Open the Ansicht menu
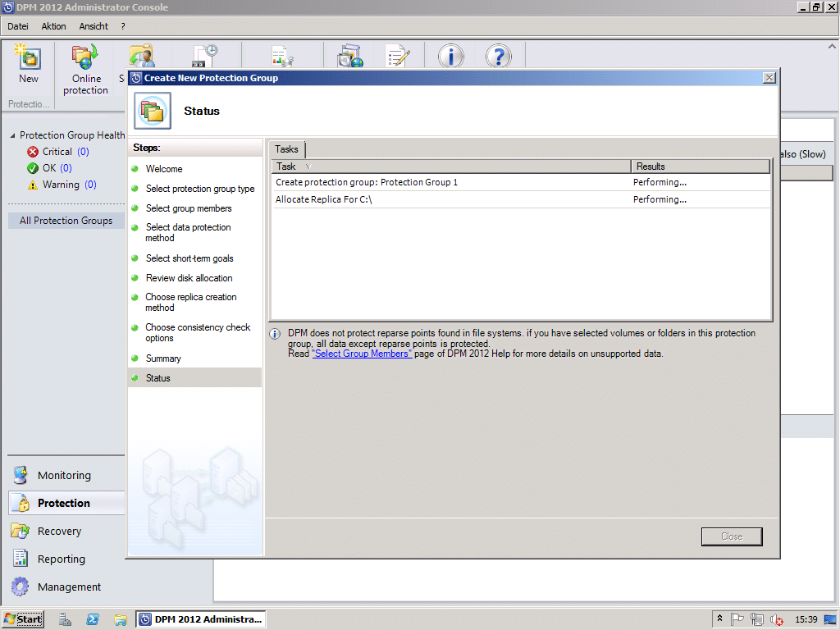 pos(94,26)
